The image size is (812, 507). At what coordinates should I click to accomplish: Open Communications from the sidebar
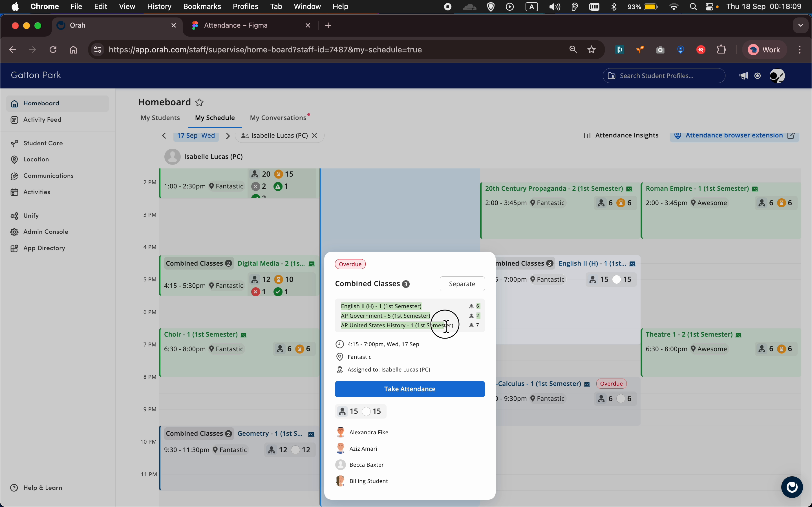click(48, 175)
